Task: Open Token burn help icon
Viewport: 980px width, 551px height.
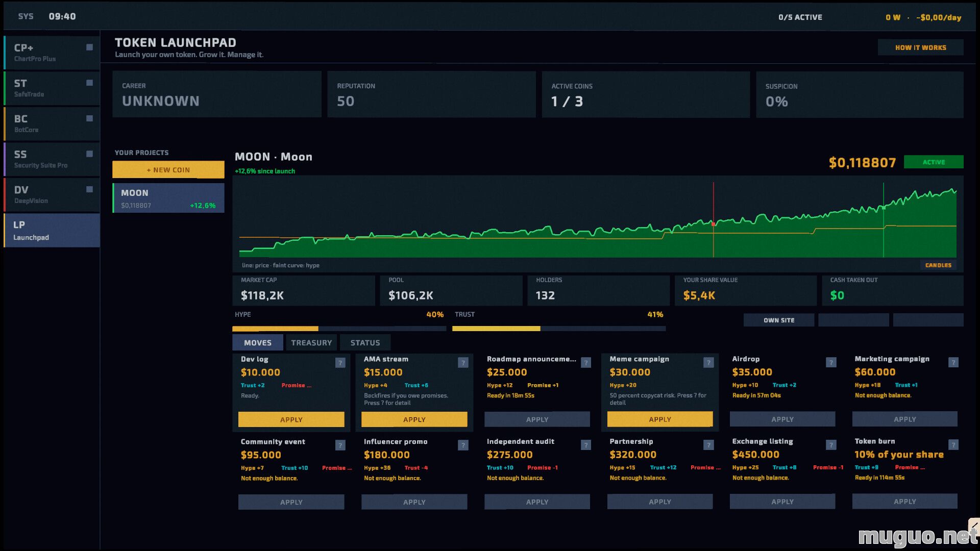Action: [953, 445]
